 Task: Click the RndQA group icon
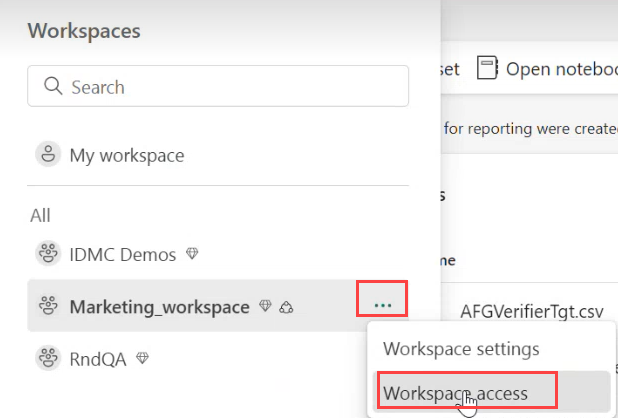click(x=48, y=358)
